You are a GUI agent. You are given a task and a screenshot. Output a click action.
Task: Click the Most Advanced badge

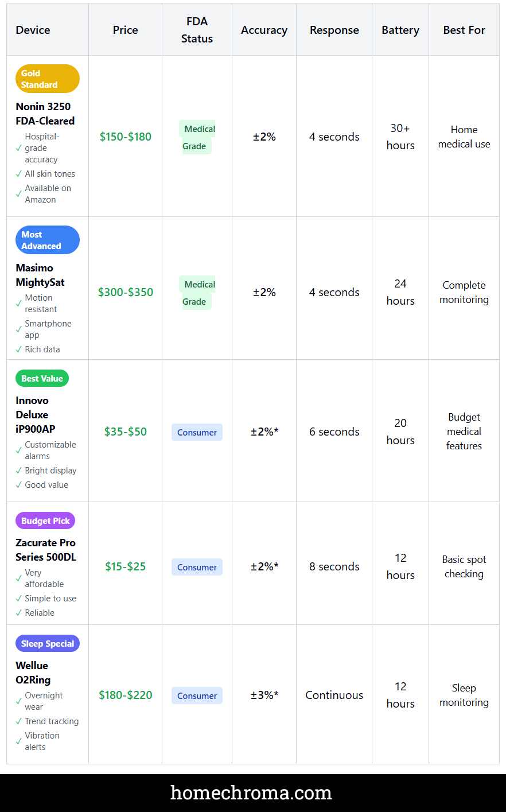tap(47, 240)
